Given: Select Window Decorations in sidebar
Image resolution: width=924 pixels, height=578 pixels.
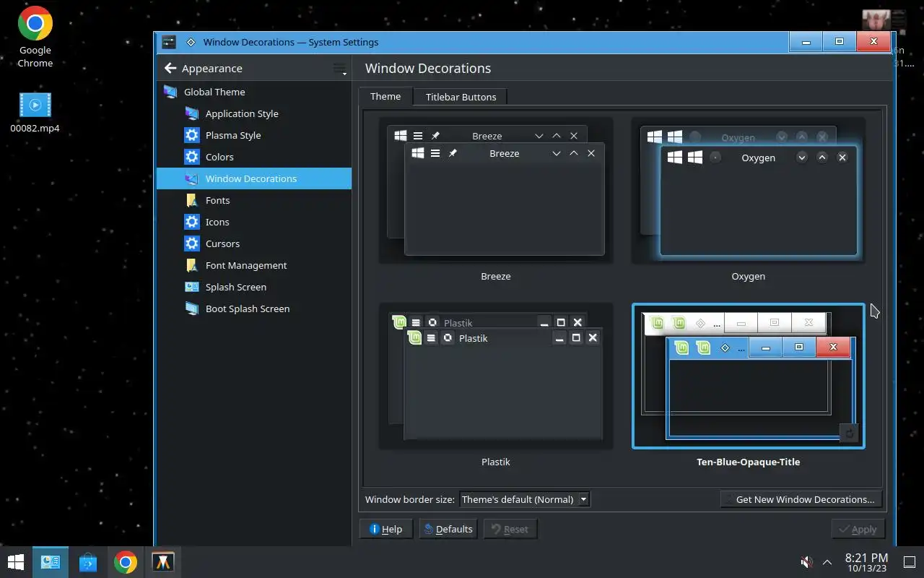Looking at the screenshot, I should (254, 178).
